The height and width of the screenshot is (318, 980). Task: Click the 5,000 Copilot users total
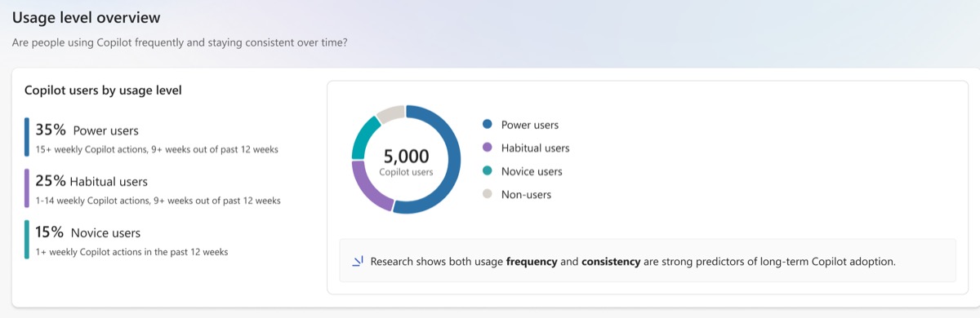[406, 161]
